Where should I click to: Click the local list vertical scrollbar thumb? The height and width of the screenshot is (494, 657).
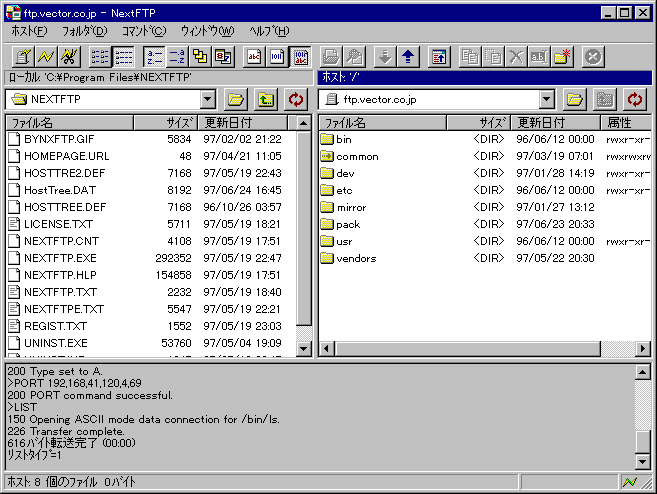[x=304, y=228]
